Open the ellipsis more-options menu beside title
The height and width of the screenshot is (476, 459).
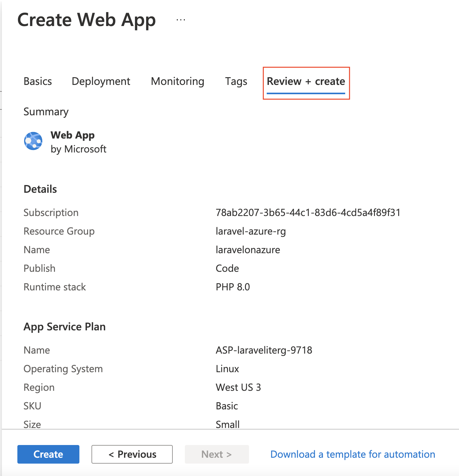pos(181,20)
